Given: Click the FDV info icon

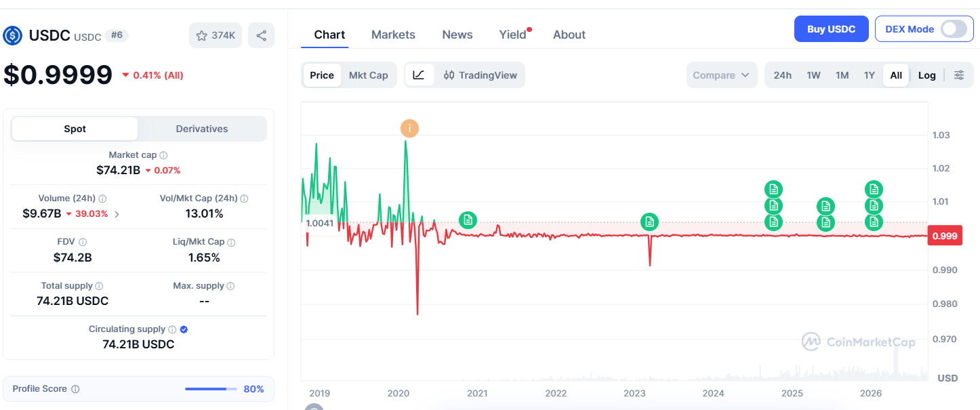Looking at the screenshot, I should pyautogui.click(x=83, y=242).
